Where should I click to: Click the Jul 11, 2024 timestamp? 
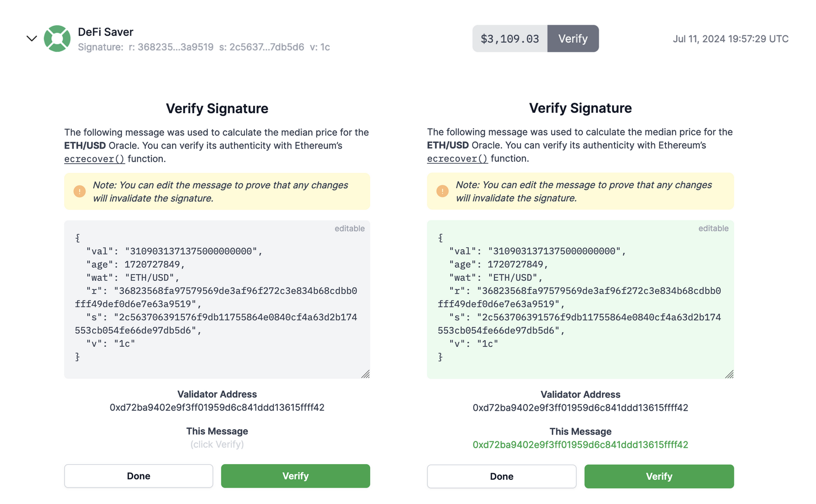[x=730, y=39]
